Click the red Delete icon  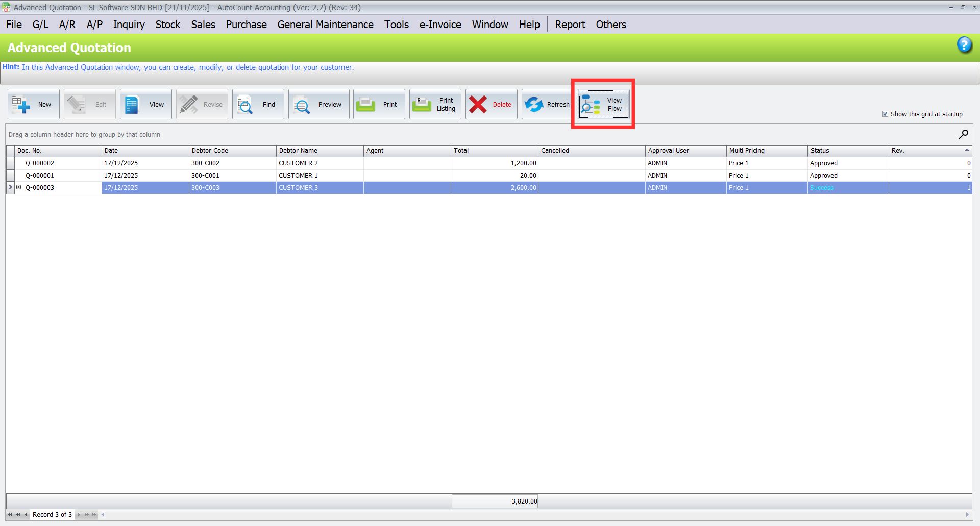[x=479, y=104]
